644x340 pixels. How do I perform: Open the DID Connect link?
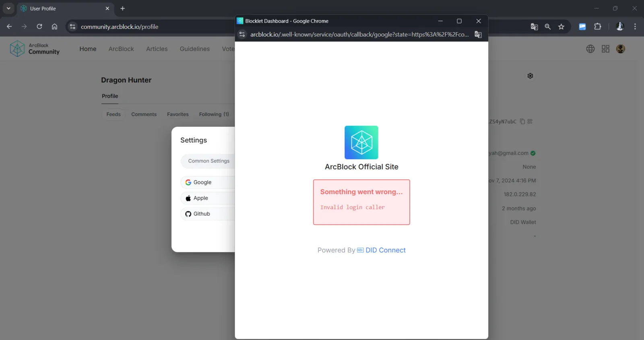(x=386, y=250)
